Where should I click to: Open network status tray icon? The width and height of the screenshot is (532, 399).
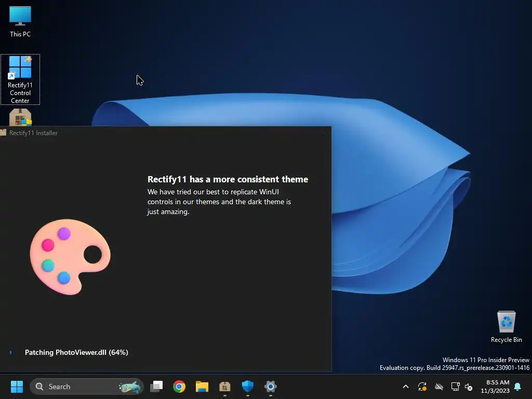coord(455,387)
